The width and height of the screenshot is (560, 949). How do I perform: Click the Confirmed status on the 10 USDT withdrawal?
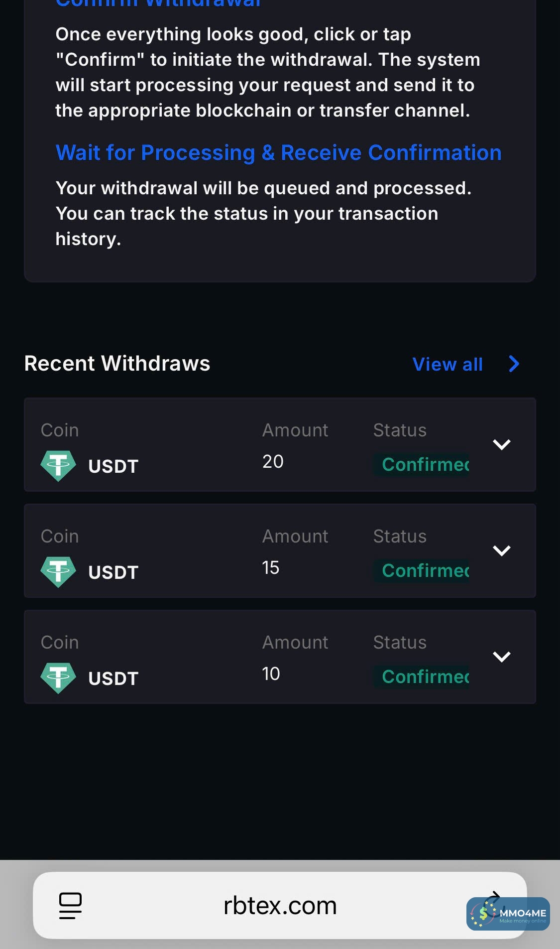pos(425,677)
